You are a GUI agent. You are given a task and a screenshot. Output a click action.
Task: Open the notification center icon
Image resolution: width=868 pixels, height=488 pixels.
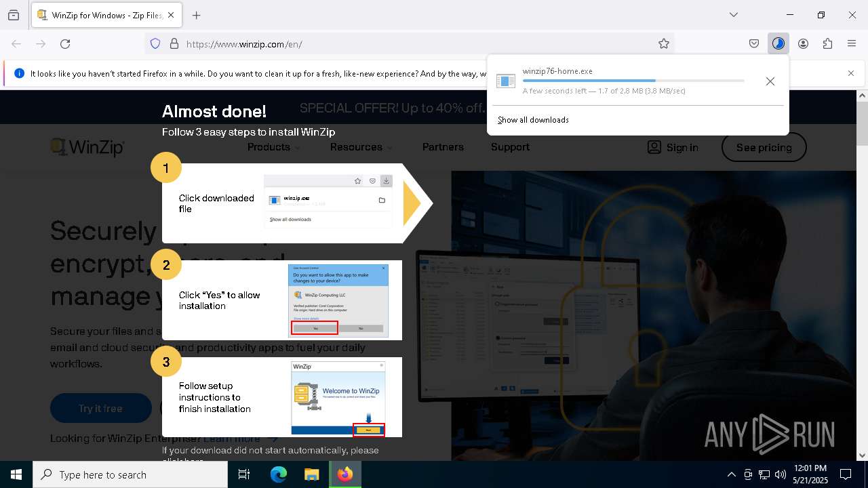(846, 474)
